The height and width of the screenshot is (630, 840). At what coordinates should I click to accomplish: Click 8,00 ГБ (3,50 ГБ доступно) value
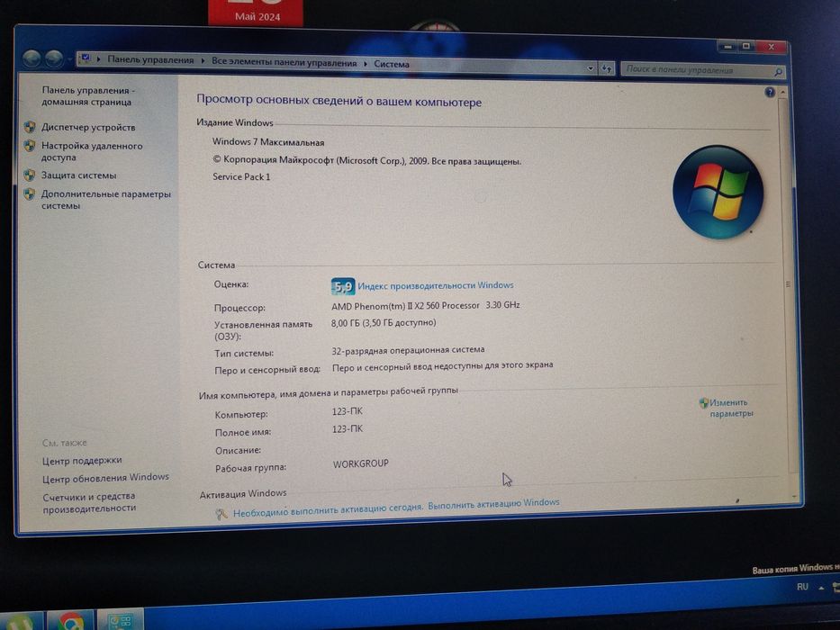click(384, 323)
